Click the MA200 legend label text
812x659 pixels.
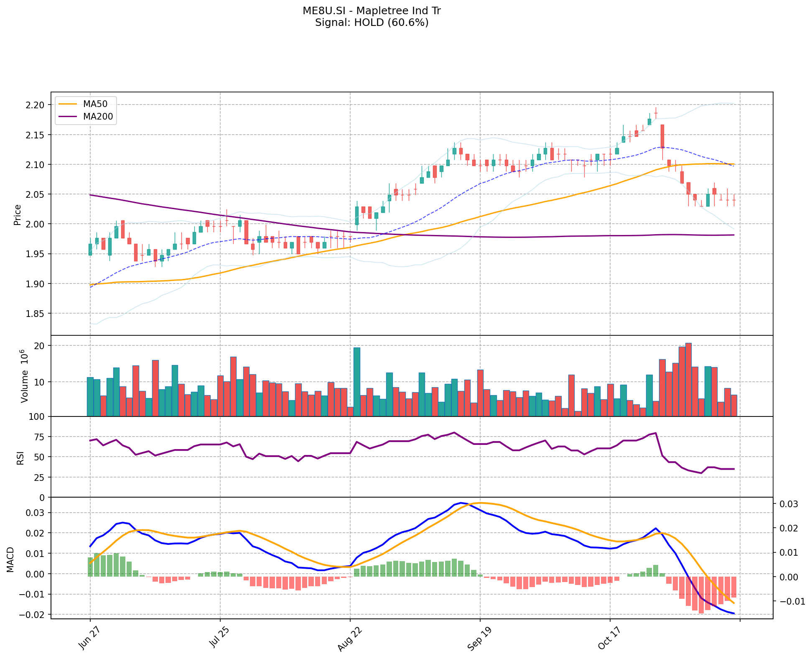click(98, 117)
